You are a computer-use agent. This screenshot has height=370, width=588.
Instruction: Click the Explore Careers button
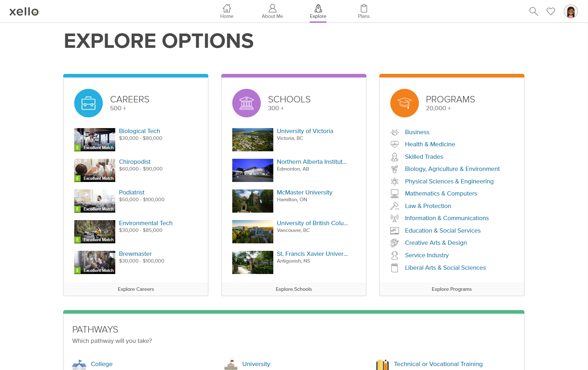(136, 289)
